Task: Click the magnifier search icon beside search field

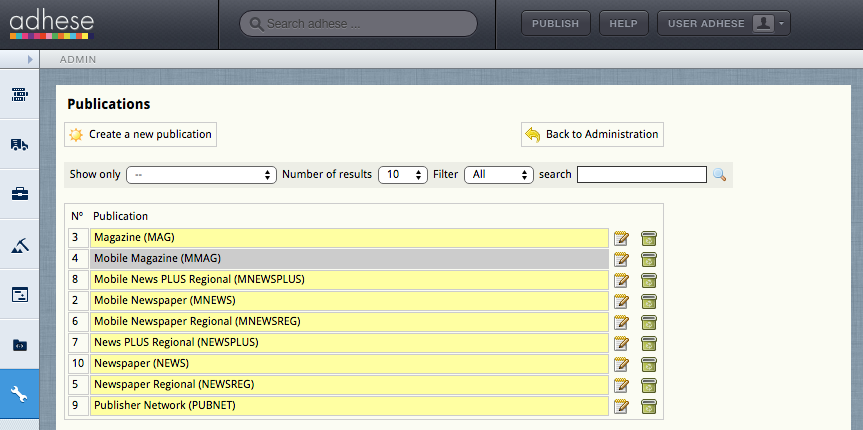Action: pos(719,175)
